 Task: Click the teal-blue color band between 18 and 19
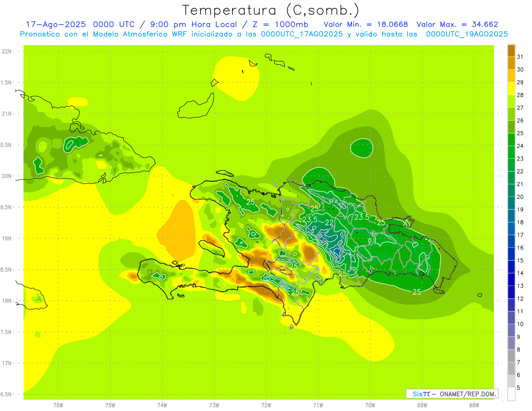pos(511,216)
